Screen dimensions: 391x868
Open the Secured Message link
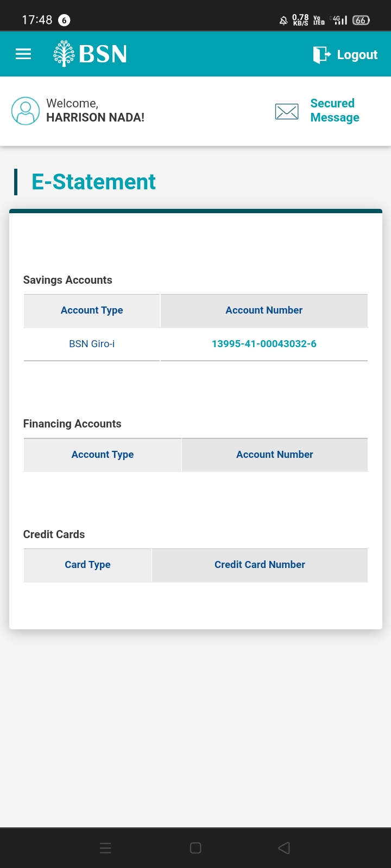point(335,111)
